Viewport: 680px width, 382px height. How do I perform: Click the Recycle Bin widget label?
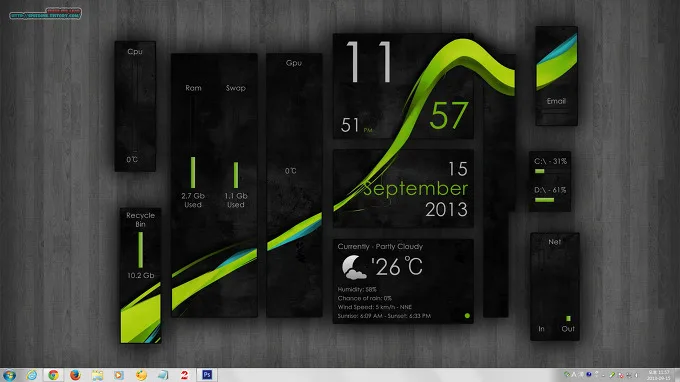click(141, 219)
